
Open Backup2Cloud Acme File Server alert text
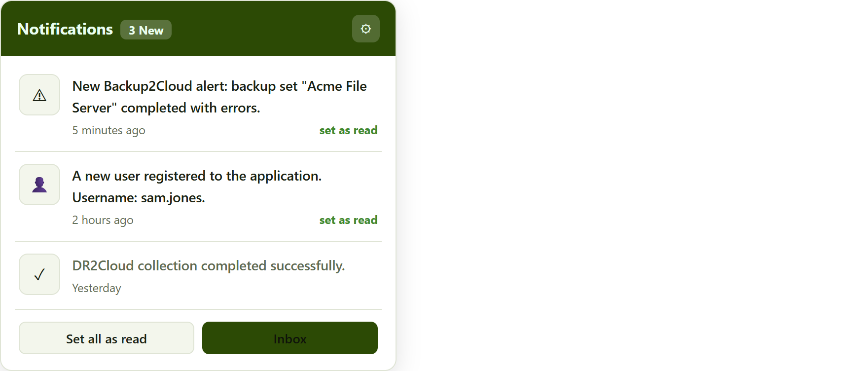click(219, 97)
